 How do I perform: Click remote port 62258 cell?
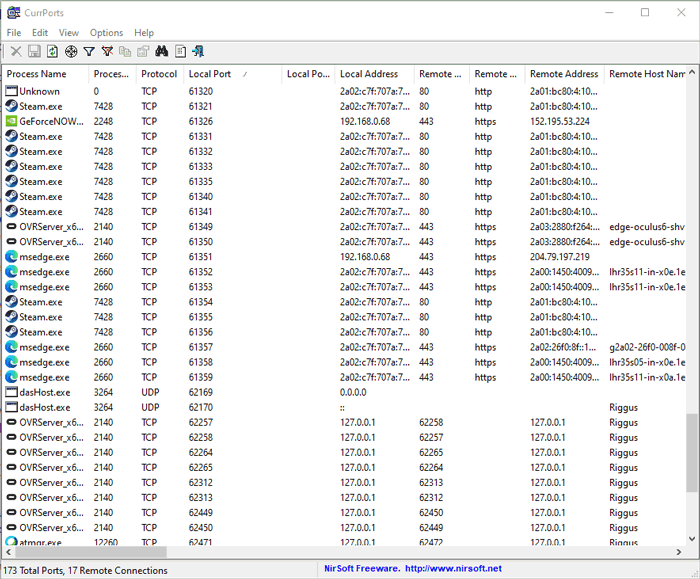tap(431, 422)
